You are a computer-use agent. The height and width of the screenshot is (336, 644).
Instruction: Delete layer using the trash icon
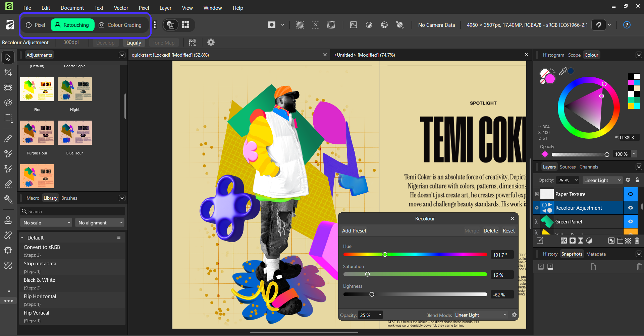coord(637,241)
